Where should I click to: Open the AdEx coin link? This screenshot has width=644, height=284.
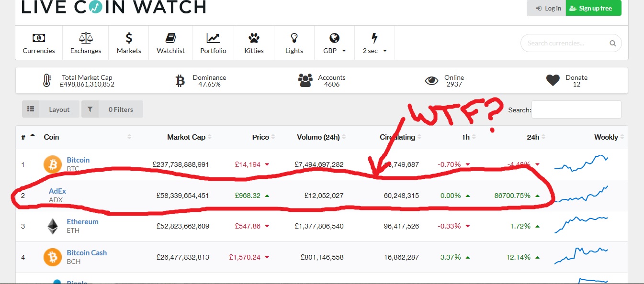point(57,191)
